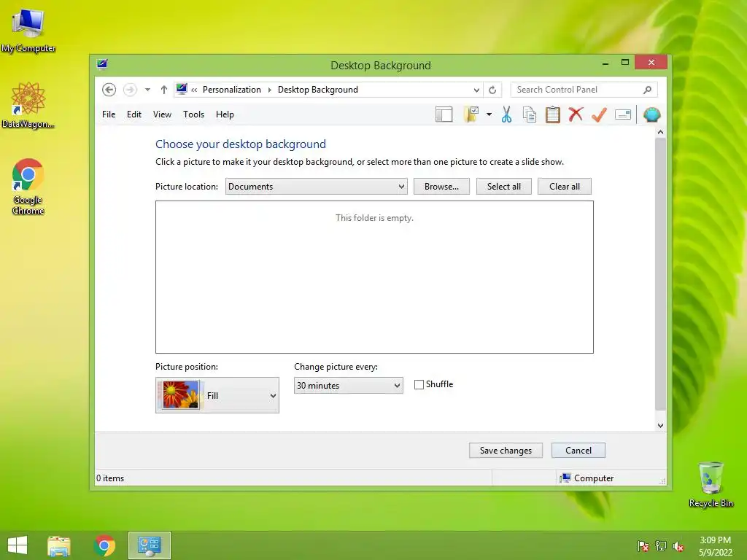The height and width of the screenshot is (560, 747).
Task: Click the vertical scrollbar thumb
Action: [x=660, y=274]
